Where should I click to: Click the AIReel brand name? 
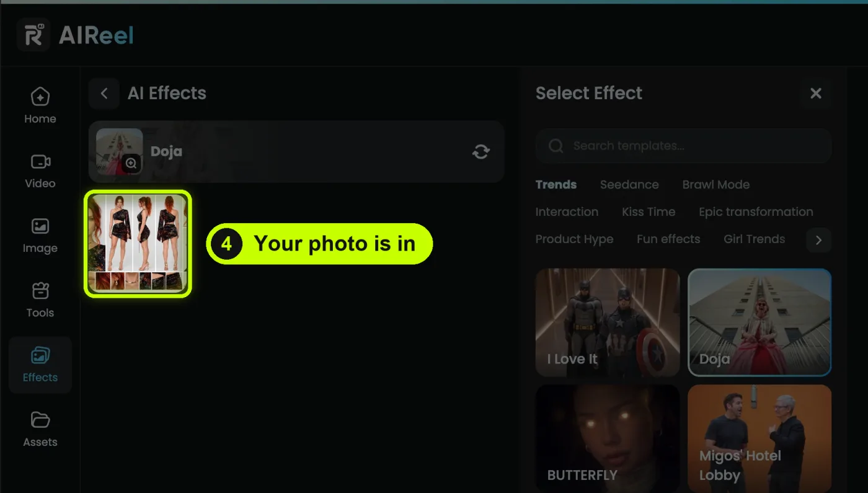pyautogui.click(x=96, y=35)
